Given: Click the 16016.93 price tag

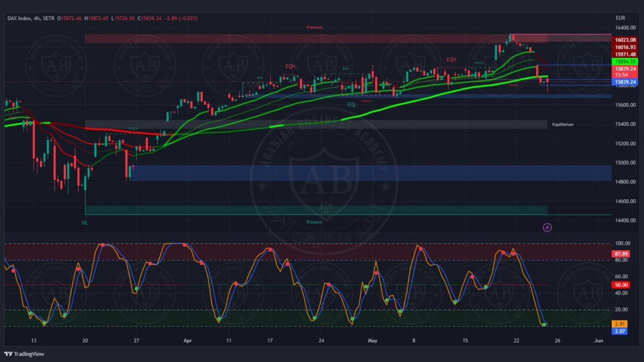Looking at the screenshot, I should (x=625, y=47).
